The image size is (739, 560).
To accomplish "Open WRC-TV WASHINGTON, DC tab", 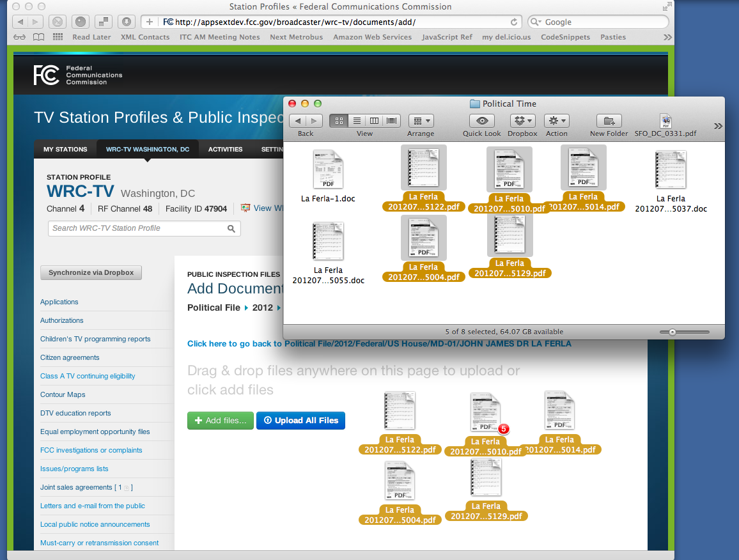I will click(x=148, y=149).
